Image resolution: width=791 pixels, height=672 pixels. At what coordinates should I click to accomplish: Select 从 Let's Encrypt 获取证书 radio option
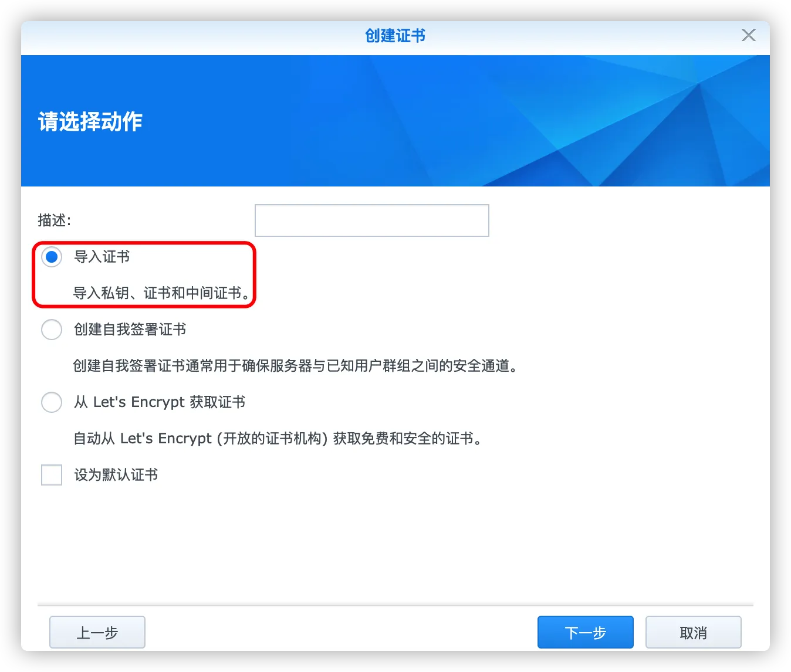(52, 402)
